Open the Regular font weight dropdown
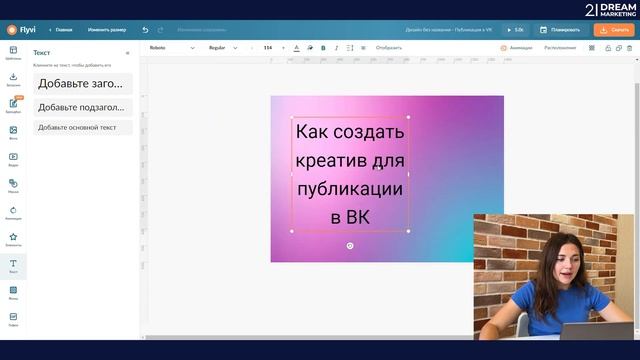This screenshot has height=360, width=640. tap(223, 48)
